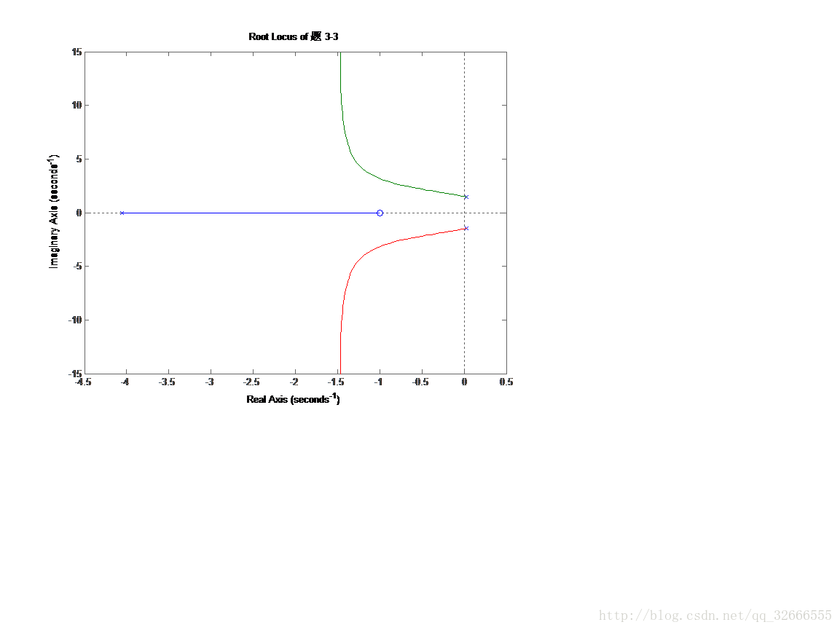
Task: Click the "-3" real axis tick label
Action: [210, 382]
